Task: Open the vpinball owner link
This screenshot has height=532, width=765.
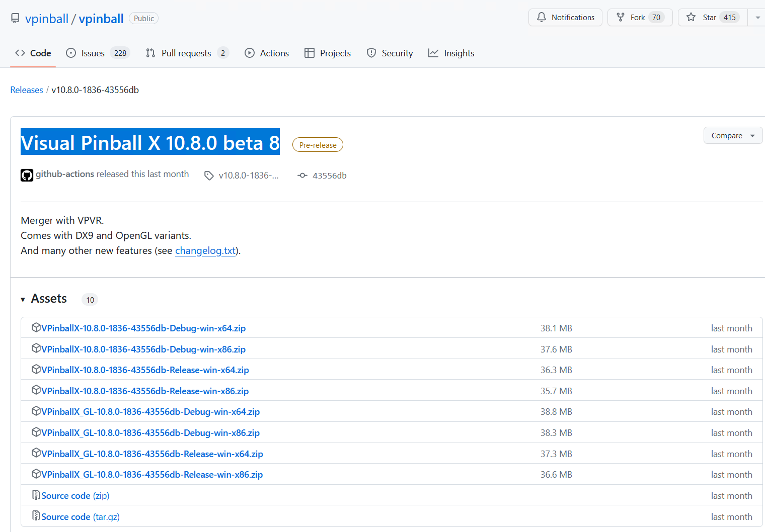Action: point(47,19)
